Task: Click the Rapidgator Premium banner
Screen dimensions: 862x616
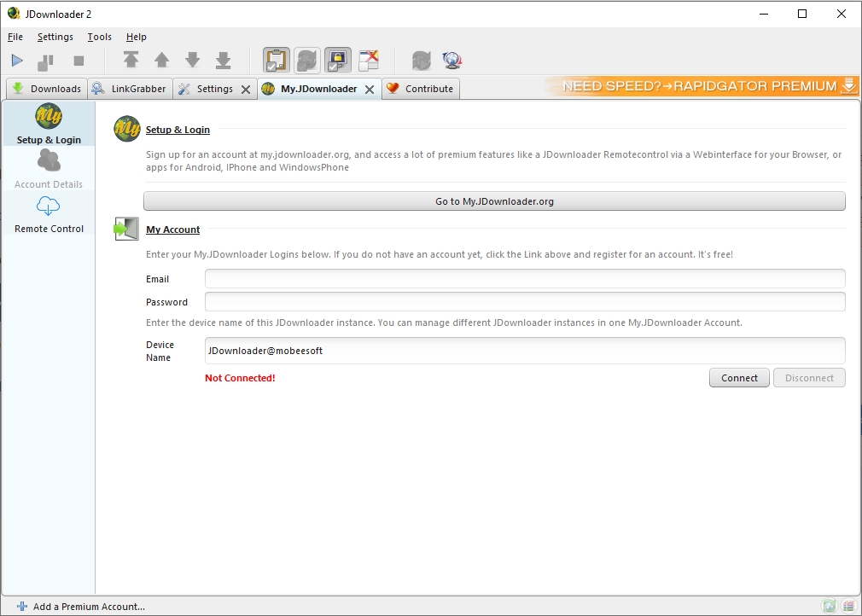Action: (702, 86)
